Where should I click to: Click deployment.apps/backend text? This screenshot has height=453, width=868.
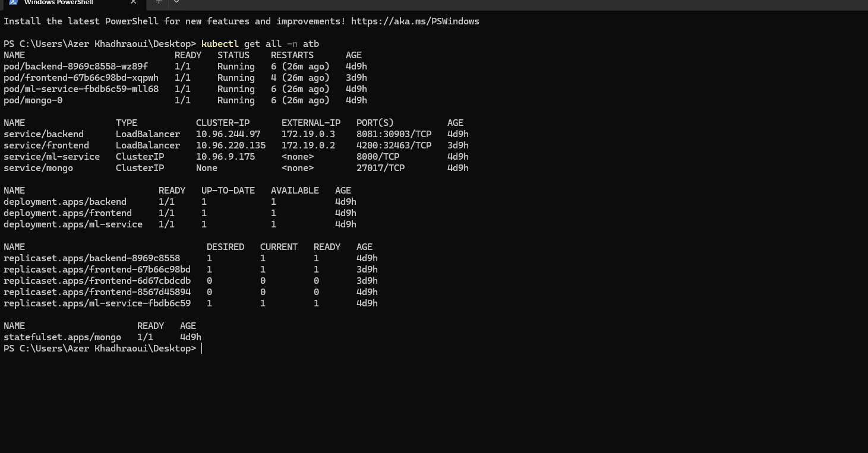pyautogui.click(x=65, y=202)
